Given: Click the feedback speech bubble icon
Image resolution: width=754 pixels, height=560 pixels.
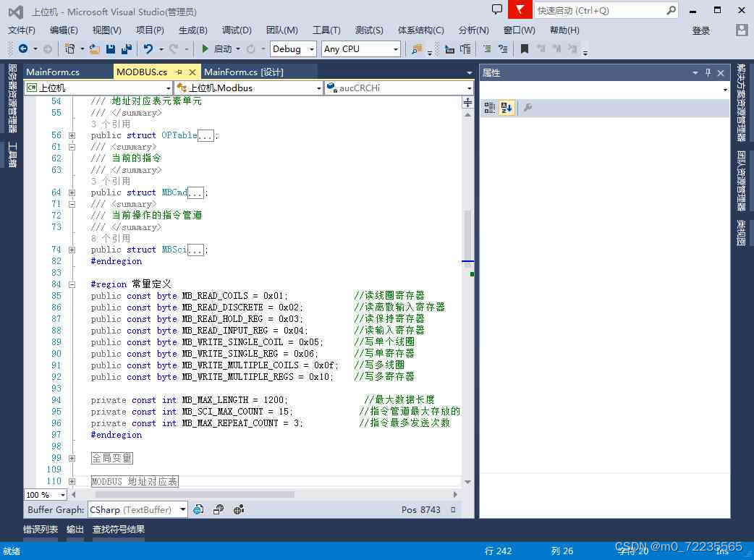Looking at the screenshot, I should coord(496,9).
